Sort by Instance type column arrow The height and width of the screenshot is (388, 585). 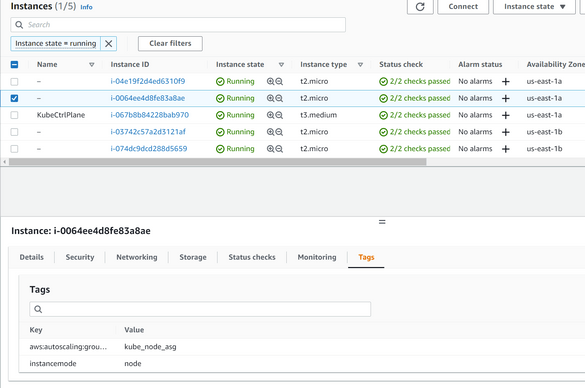[360, 65]
